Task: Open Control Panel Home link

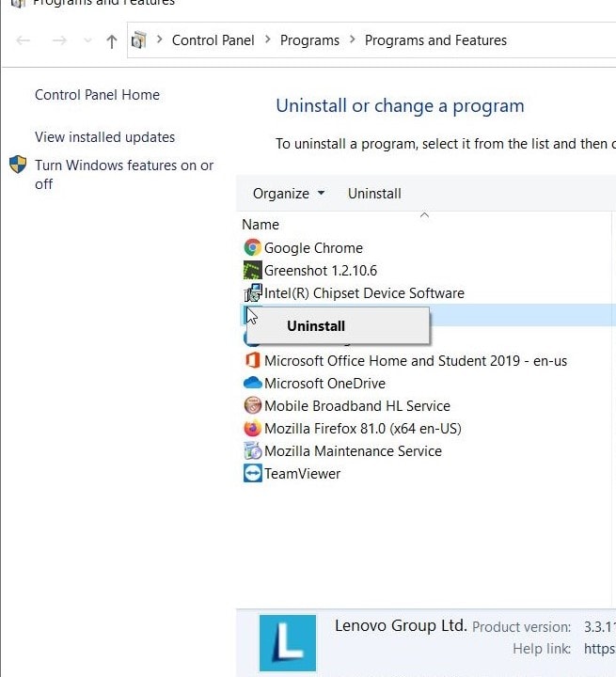Action: click(97, 95)
